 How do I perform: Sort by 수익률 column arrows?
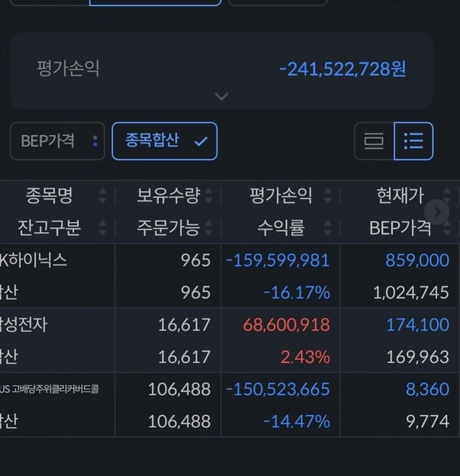[328, 228]
